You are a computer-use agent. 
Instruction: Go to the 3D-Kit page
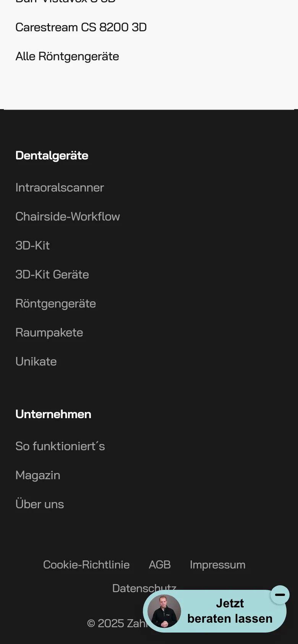pyautogui.click(x=32, y=245)
